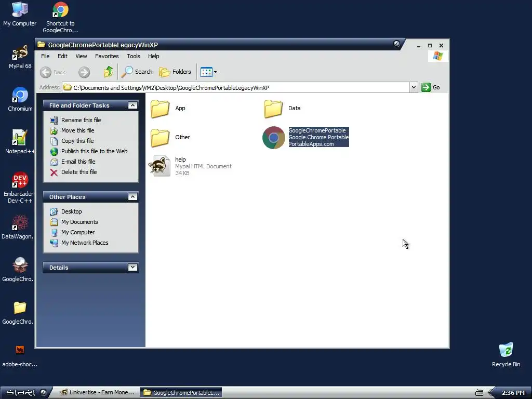The height and width of the screenshot is (399, 532).
Task: Select Shortcut to GoogleChrome desktop icon
Action: click(x=60, y=10)
